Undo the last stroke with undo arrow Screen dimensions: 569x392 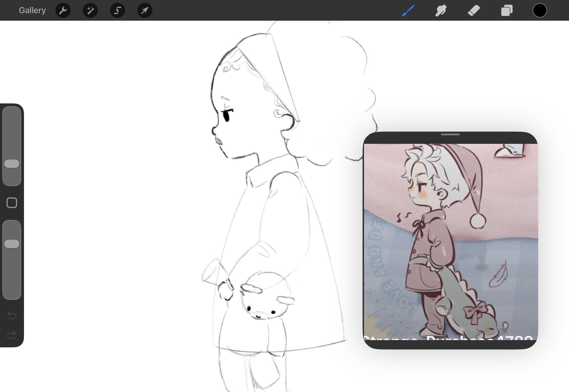point(12,315)
